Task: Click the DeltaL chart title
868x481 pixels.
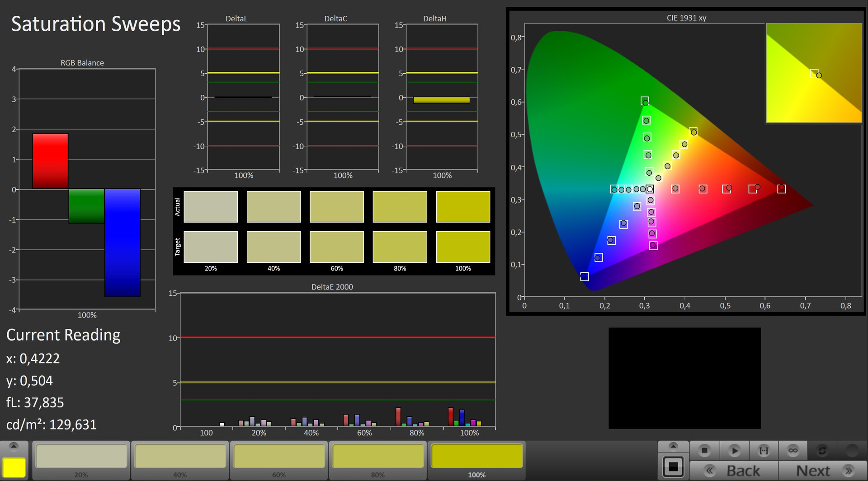Action: [236, 19]
